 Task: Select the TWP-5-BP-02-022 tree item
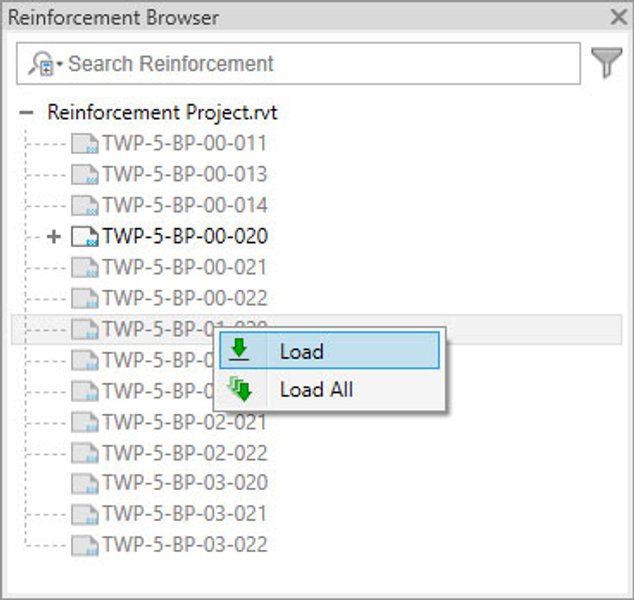pos(184,453)
